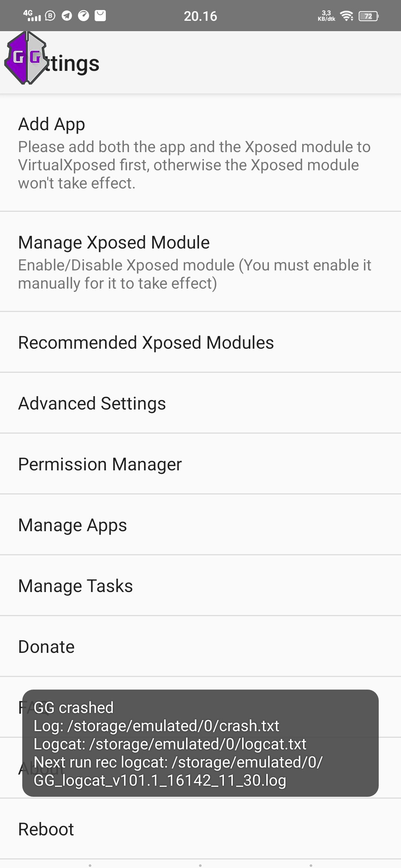The height and width of the screenshot is (868, 401).
Task: Tap the Donate entry
Action: click(x=200, y=647)
